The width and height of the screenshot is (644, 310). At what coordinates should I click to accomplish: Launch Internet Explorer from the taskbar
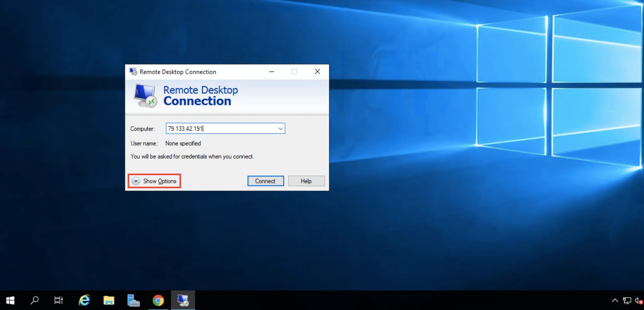click(84, 300)
